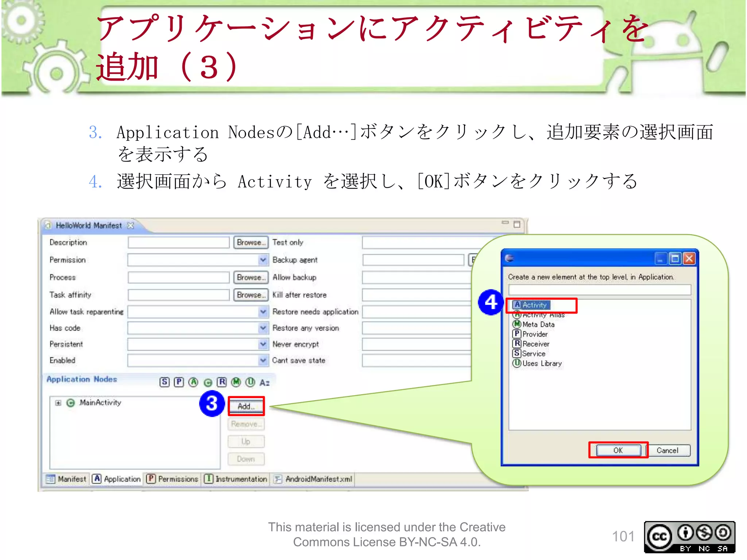Click the Description input field
747x560 pixels.
[x=179, y=242]
